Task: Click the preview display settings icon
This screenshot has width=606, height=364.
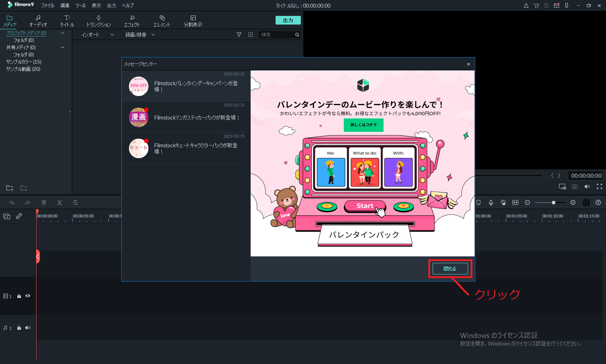Action: [563, 186]
